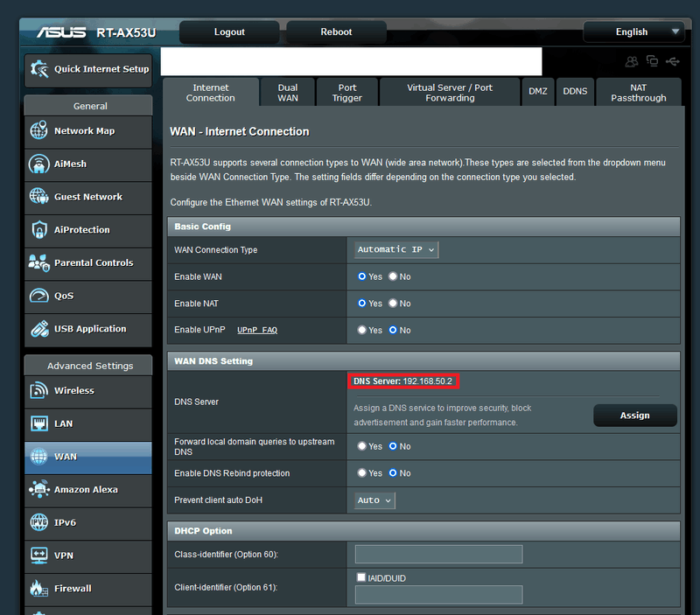Click the Amazon Alexa icon
Image resolution: width=700 pixels, height=615 pixels.
[x=38, y=489]
